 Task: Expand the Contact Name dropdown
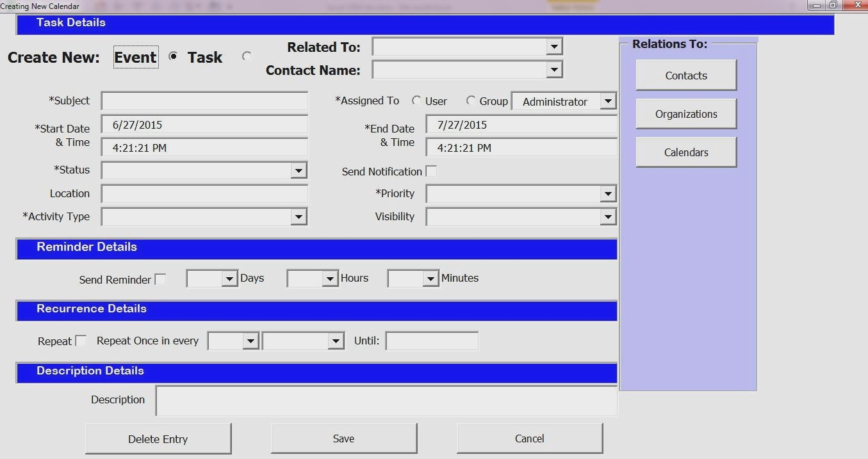pos(554,69)
